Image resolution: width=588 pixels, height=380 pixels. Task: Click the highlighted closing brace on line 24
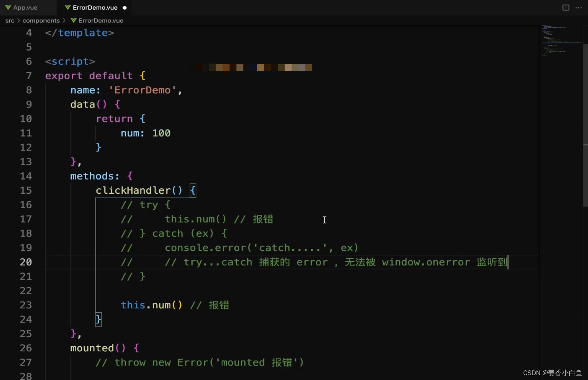click(99, 319)
